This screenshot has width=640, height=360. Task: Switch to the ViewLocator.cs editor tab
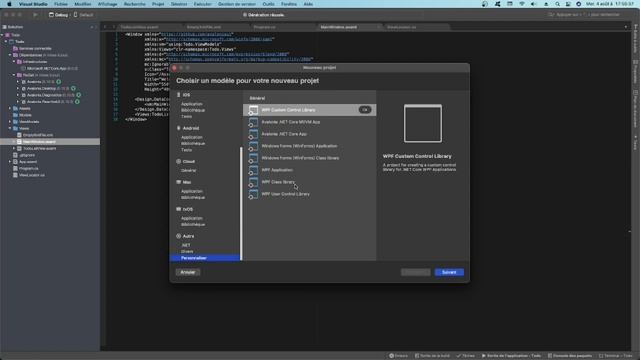[402, 27]
